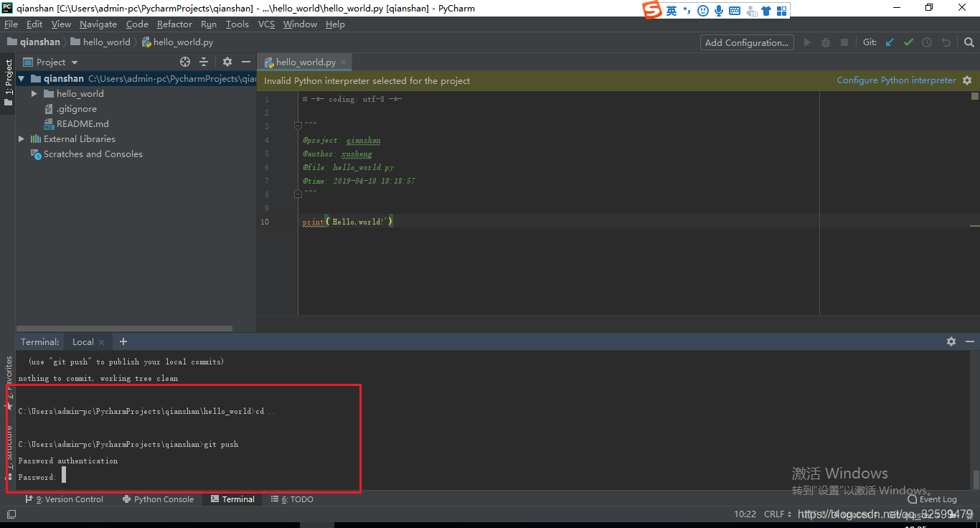Image resolution: width=980 pixels, height=528 pixels.
Task: Open the VCS menu
Action: click(x=266, y=24)
